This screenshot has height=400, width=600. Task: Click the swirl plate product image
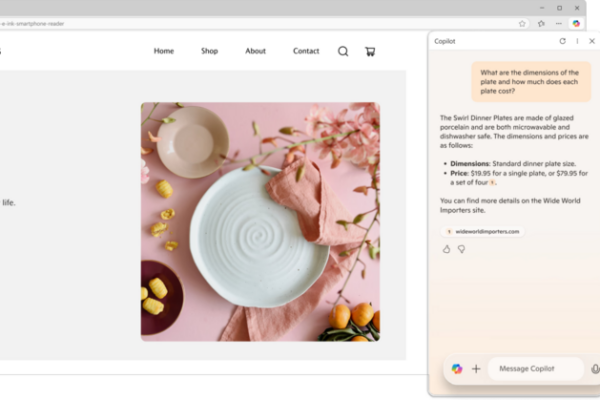click(260, 222)
